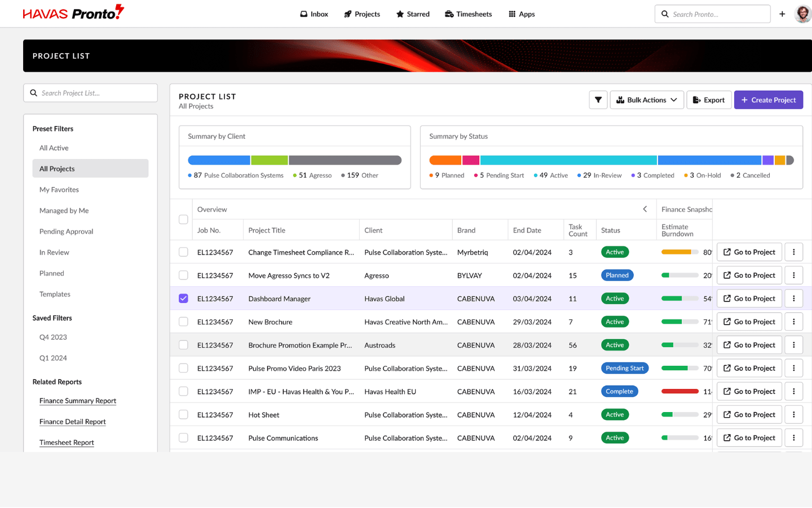Focus the Search Project List field
Screen dimensions: 812x508
click(x=90, y=93)
